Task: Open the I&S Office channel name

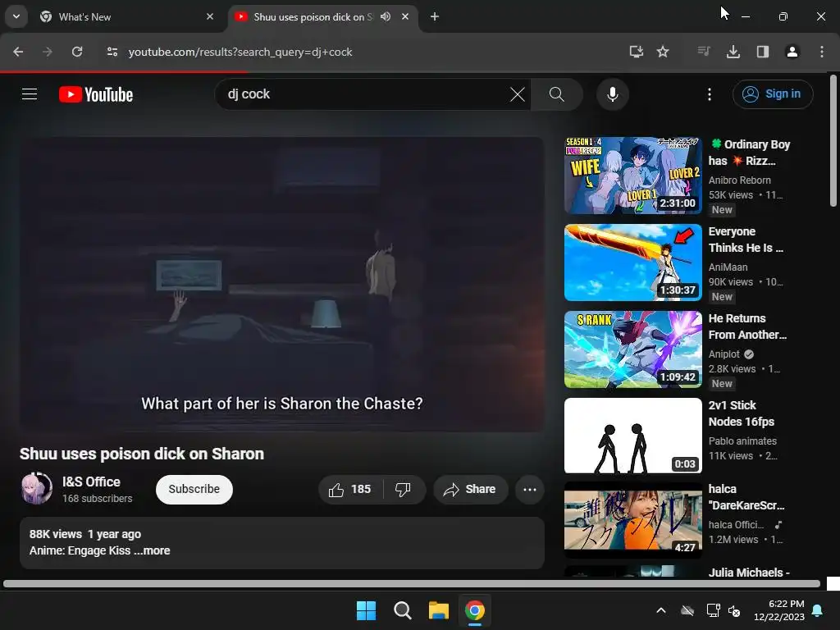Action: pyautogui.click(x=91, y=482)
